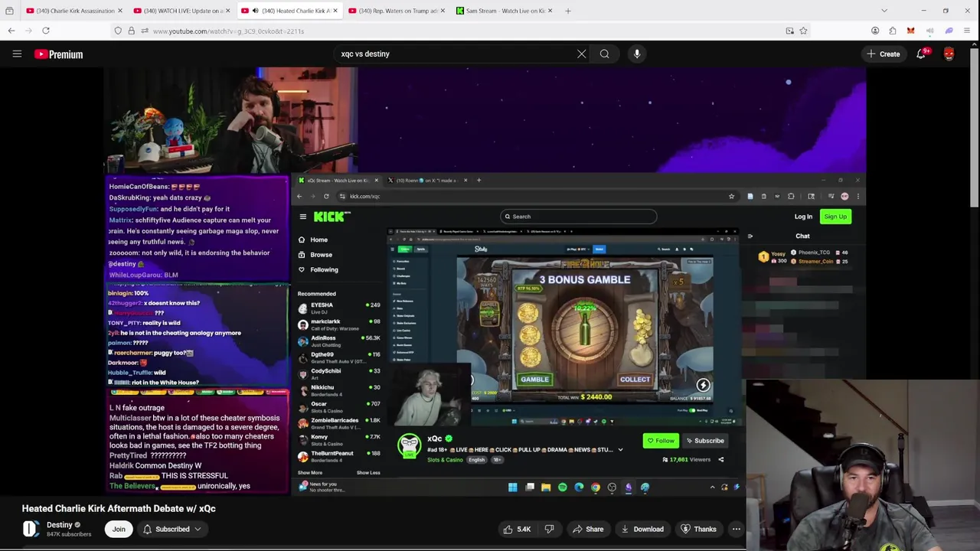Click the page vertical scrollbar

point(975,130)
